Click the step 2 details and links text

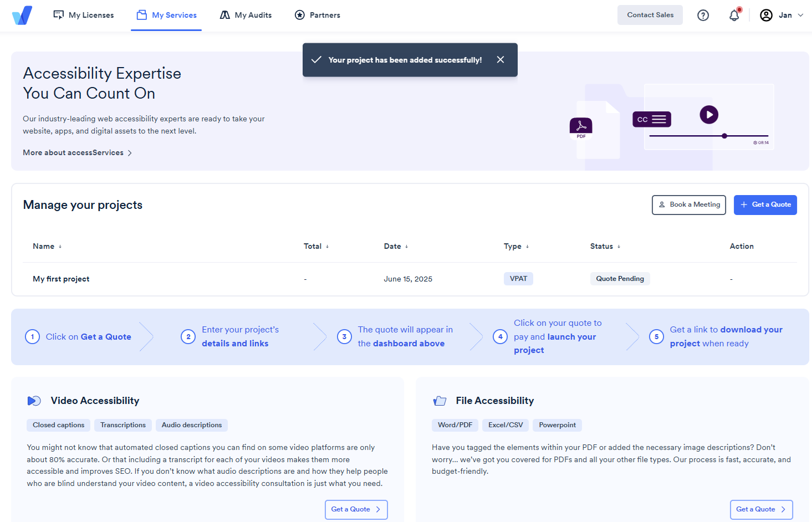tap(235, 344)
